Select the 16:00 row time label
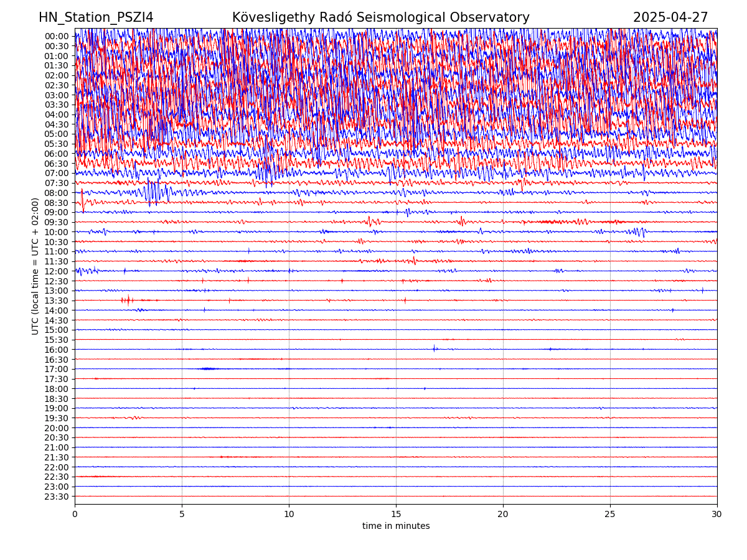747x560 pixels. tap(56, 350)
